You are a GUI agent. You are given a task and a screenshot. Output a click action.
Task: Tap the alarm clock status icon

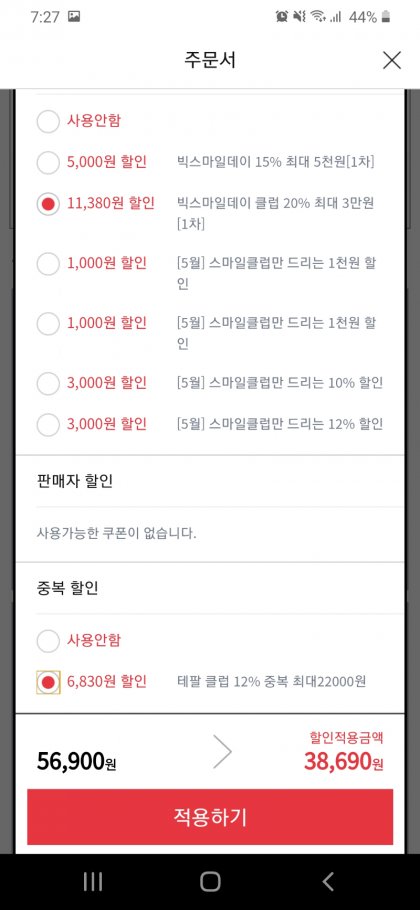point(282,17)
